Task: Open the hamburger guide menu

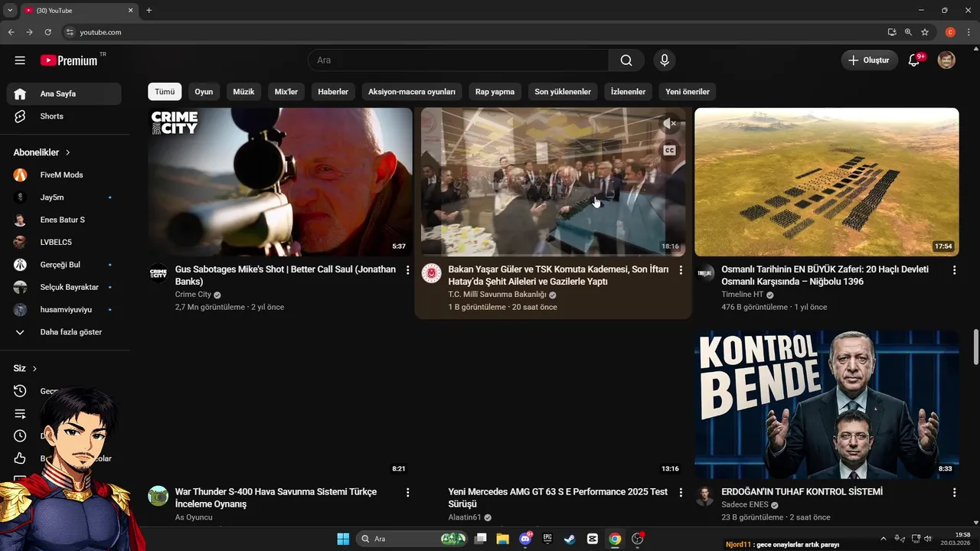Action: [20, 60]
